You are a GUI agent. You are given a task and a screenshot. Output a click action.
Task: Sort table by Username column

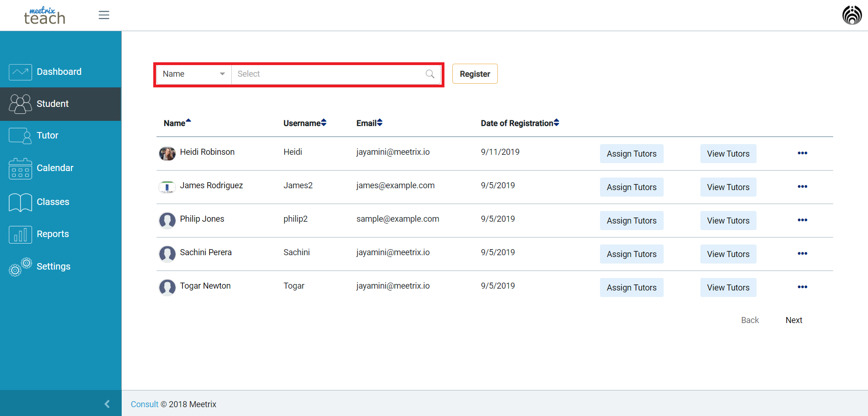tap(305, 123)
